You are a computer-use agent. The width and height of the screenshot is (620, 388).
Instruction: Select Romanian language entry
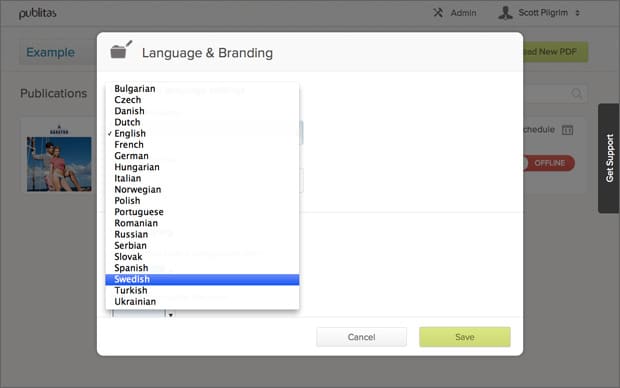pyautogui.click(x=202, y=223)
